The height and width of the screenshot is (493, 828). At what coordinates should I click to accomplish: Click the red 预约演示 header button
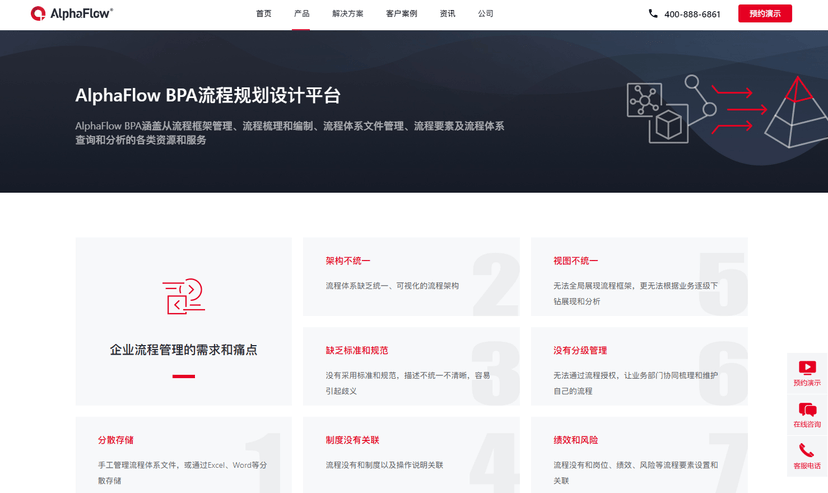point(765,13)
